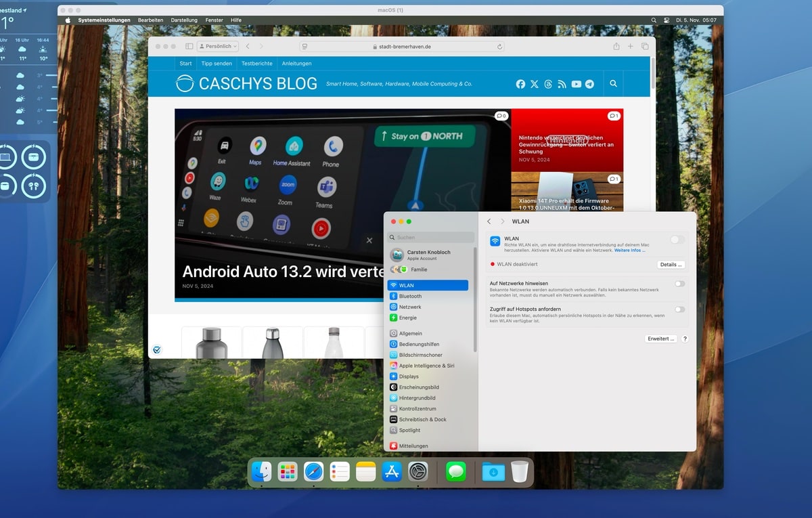Viewport: 812px width, 518px height.
Task: Open Spotlight search in the menu bar
Action: (x=654, y=20)
